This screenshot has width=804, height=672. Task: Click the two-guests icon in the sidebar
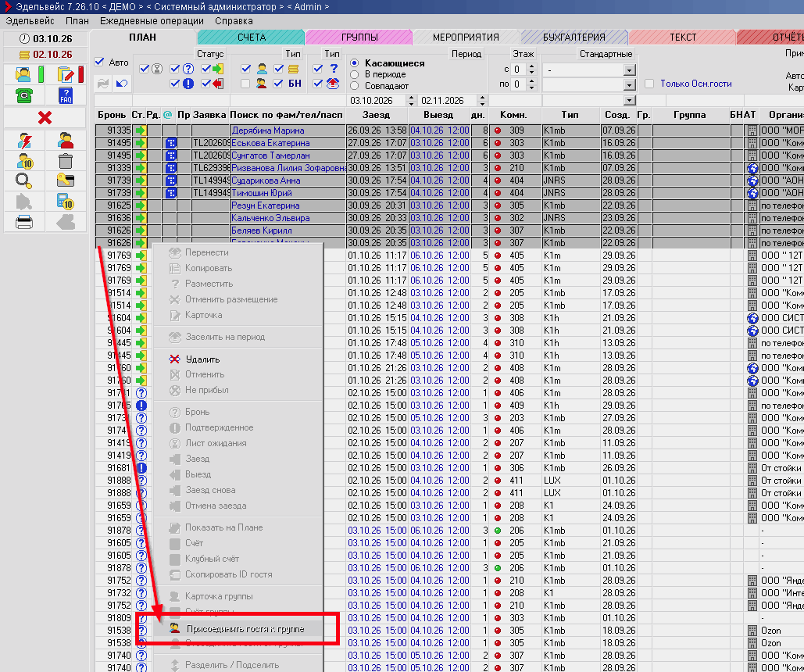66,141
